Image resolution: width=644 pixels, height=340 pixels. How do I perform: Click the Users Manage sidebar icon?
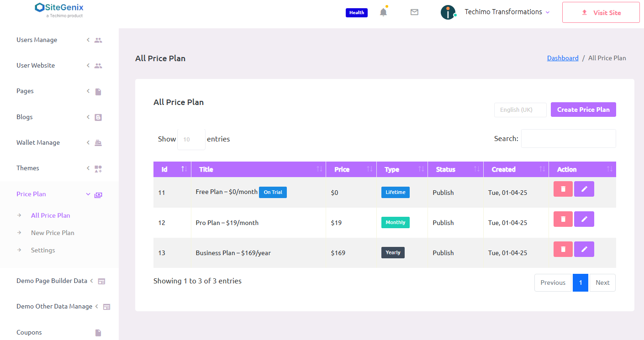(98, 40)
